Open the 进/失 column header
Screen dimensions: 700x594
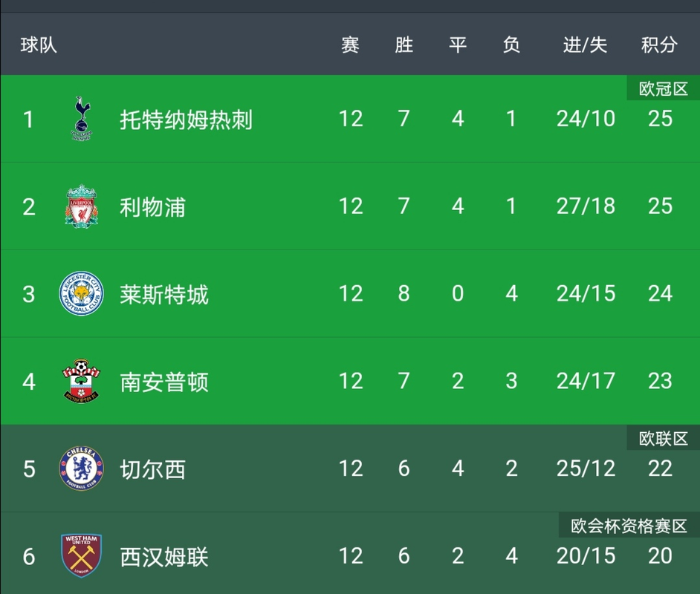point(585,45)
